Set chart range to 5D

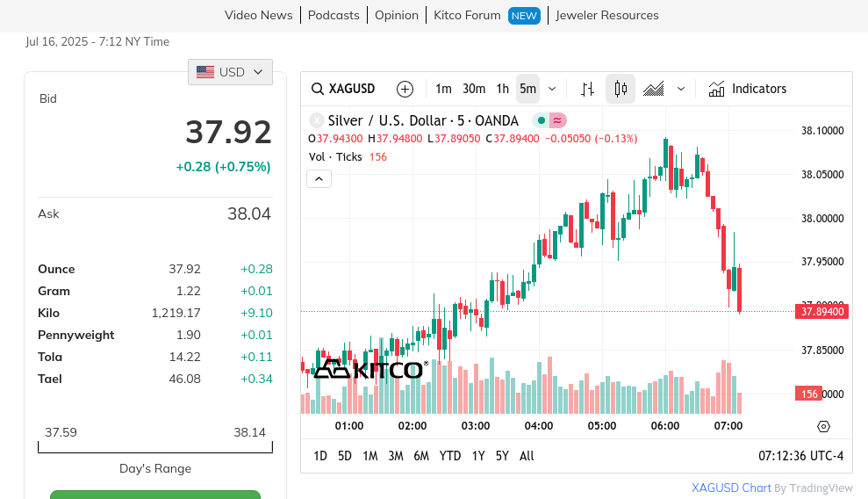point(345,456)
